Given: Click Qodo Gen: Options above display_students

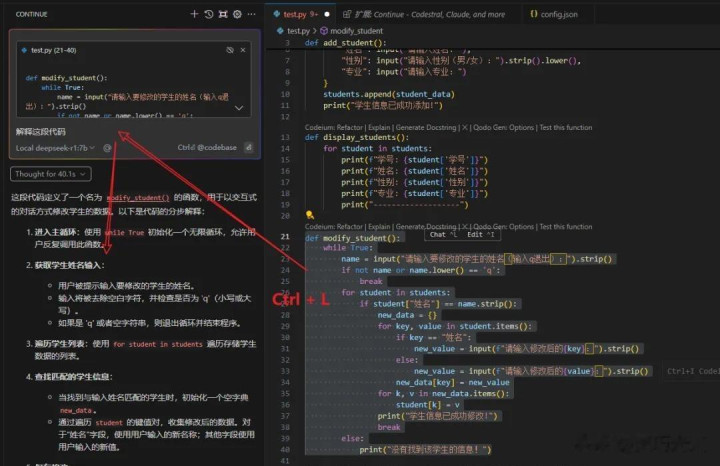Looking at the screenshot, I should [x=503, y=128].
